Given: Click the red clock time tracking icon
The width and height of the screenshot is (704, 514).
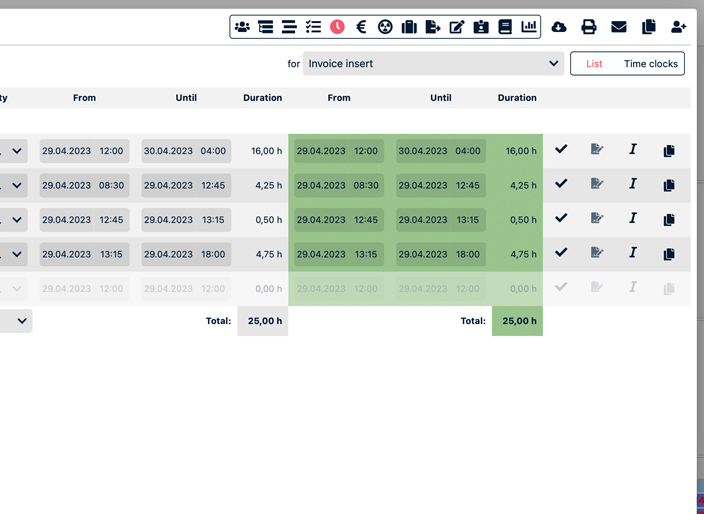Looking at the screenshot, I should click(337, 27).
